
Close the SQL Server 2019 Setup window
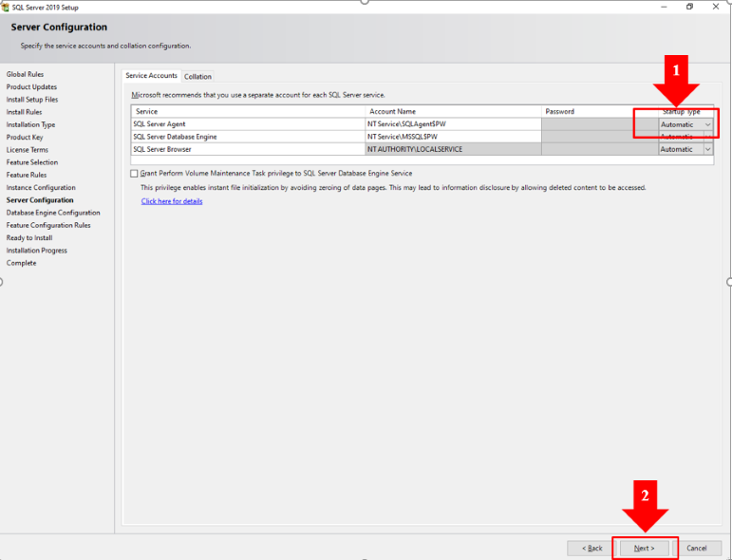click(716, 7)
